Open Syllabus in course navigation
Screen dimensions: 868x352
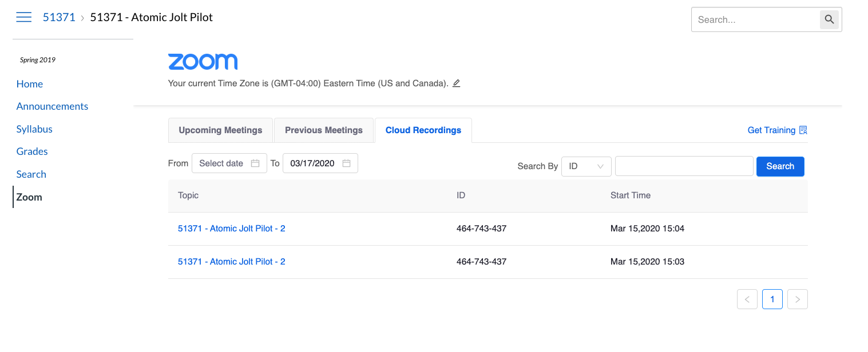pos(34,129)
